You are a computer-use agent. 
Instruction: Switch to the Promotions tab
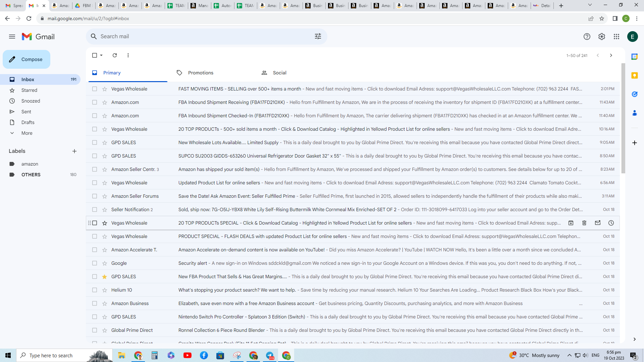point(213,73)
